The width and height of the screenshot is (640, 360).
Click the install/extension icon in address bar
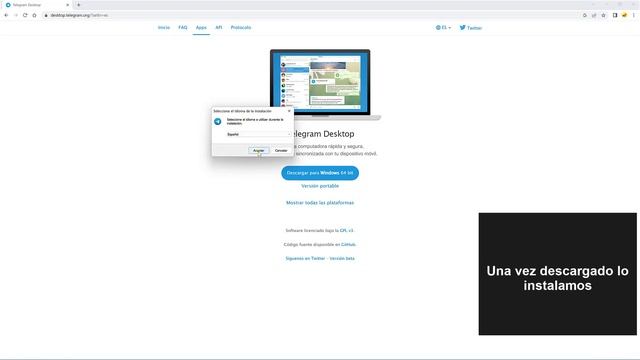(x=584, y=15)
